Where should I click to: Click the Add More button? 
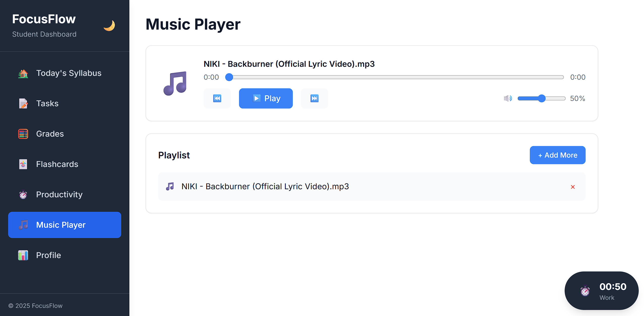click(x=557, y=155)
